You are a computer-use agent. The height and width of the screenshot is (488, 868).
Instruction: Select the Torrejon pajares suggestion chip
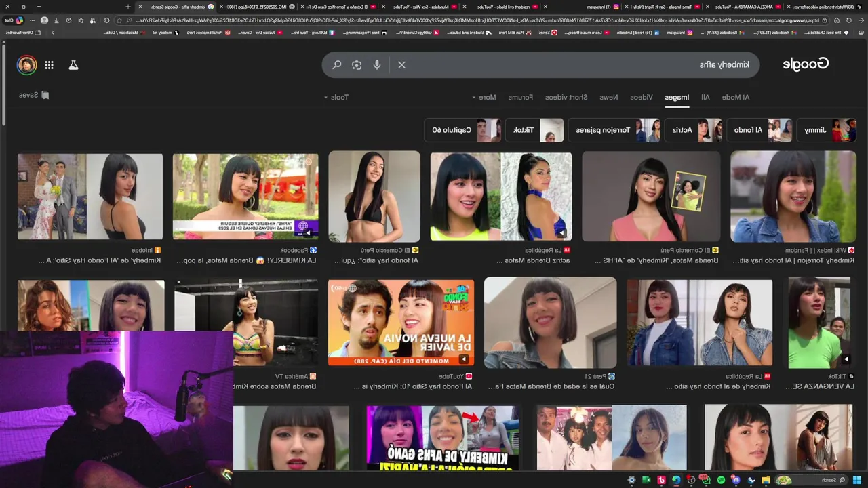pyautogui.click(x=614, y=130)
